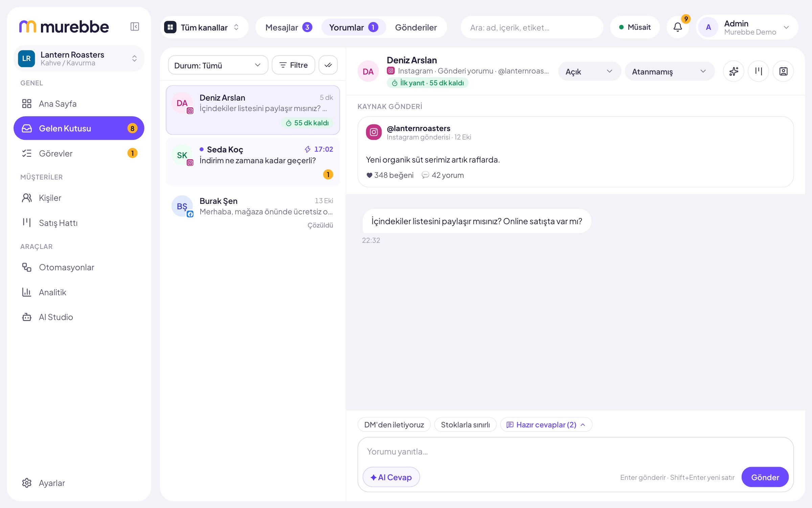Open Analitik page
The image size is (812, 508).
point(79,292)
